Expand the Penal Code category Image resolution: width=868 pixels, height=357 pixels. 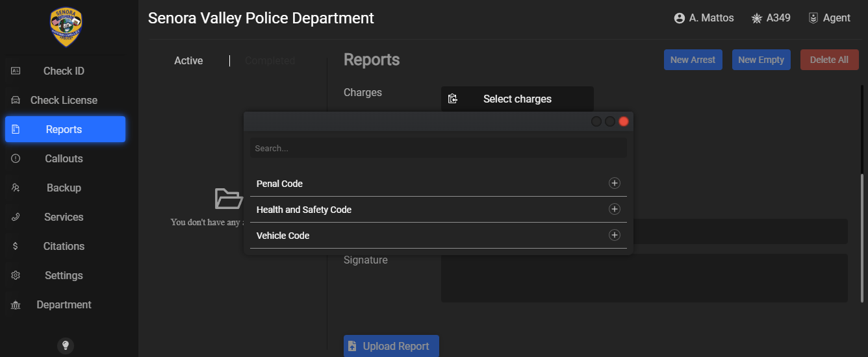[x=614, y=183]
